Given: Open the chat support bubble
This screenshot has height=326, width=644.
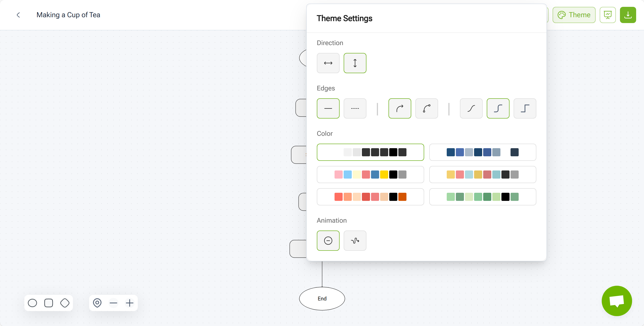Looking at the screenshot, I should tap(617, 301).
